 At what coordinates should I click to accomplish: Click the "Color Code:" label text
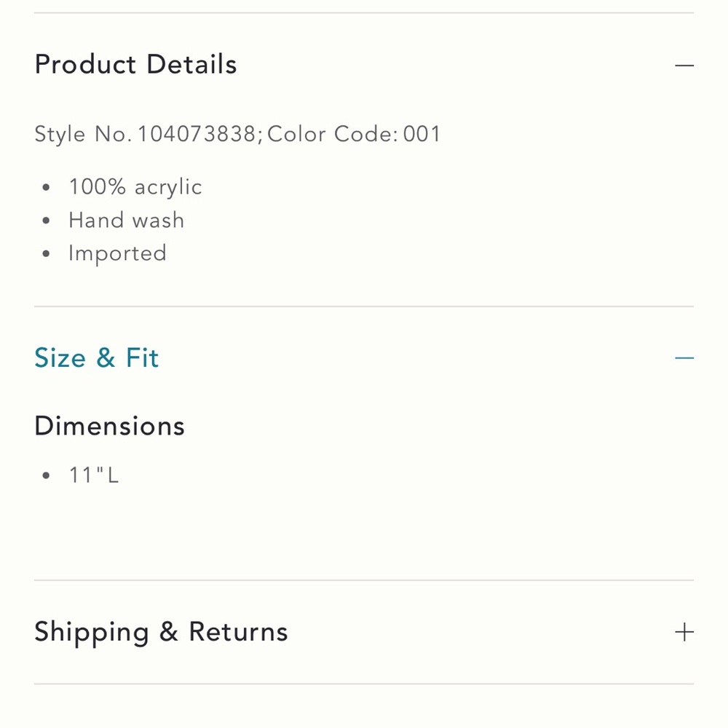coord(333,134)
